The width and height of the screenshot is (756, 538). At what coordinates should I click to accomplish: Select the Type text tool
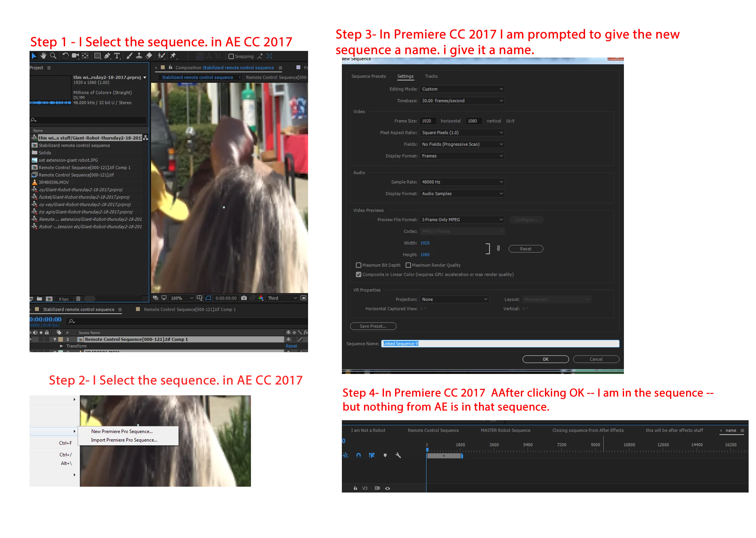click(x=117, y=56)
